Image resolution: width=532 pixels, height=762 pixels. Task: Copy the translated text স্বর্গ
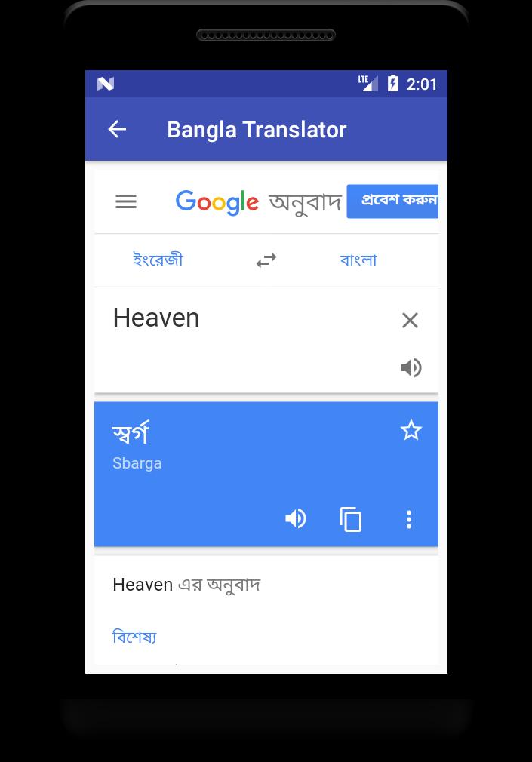(351, 520)
